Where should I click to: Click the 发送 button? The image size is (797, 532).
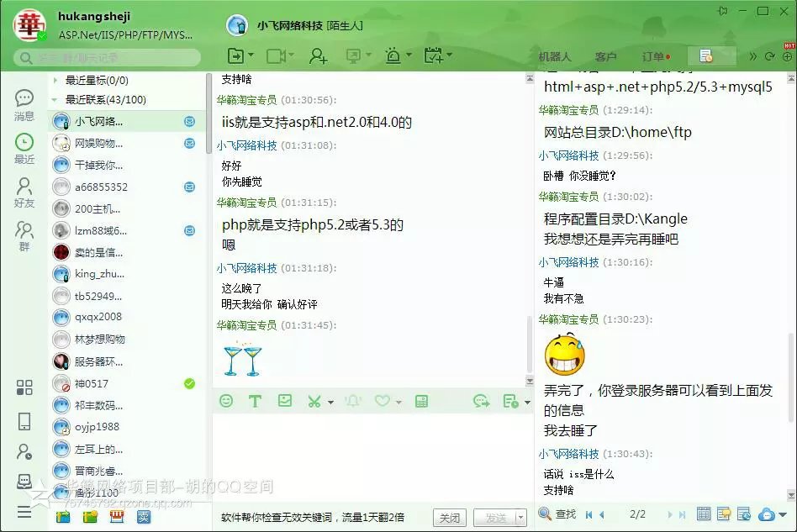click(495, 518)
